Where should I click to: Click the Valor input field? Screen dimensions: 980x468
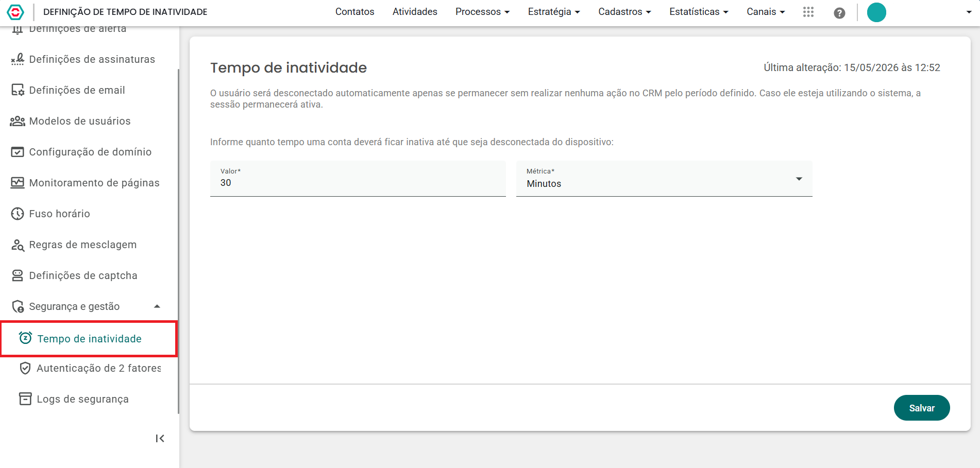point(358,179)
